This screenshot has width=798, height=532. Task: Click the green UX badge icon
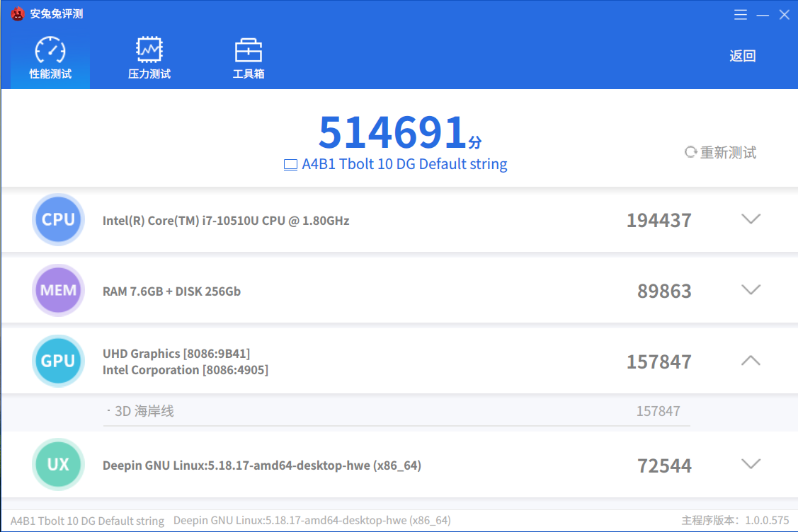point(58,465)
